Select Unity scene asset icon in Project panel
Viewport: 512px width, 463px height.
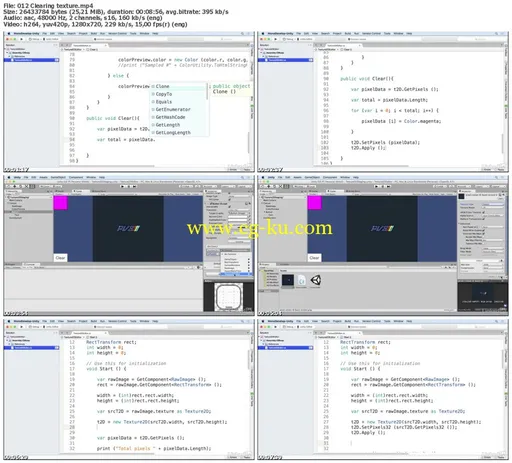[x=316, y=280]
